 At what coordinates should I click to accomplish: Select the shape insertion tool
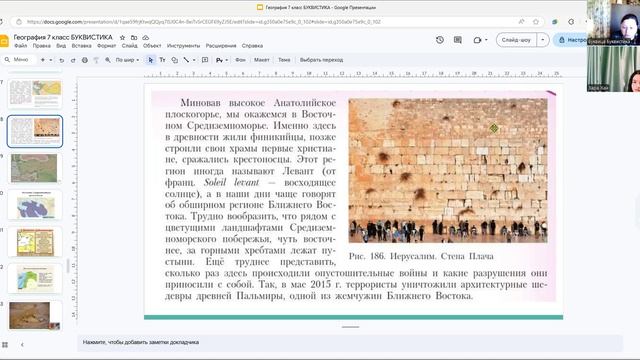pos(174,60)
